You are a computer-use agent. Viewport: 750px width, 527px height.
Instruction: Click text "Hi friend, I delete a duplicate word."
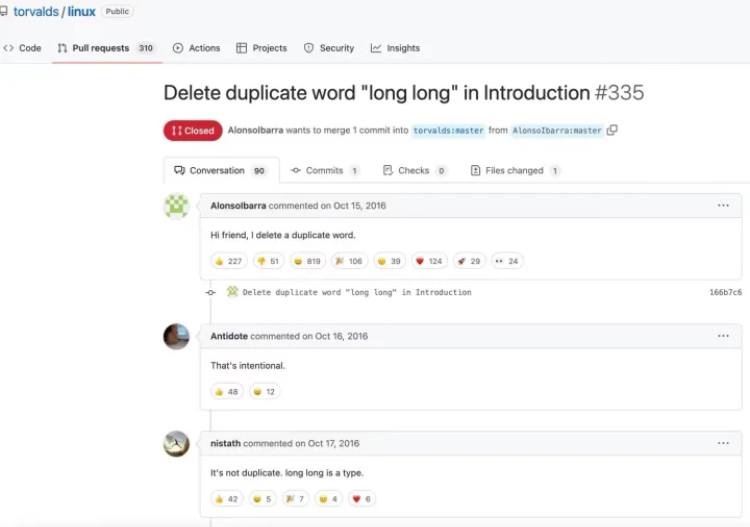click(x=283, y=235)
